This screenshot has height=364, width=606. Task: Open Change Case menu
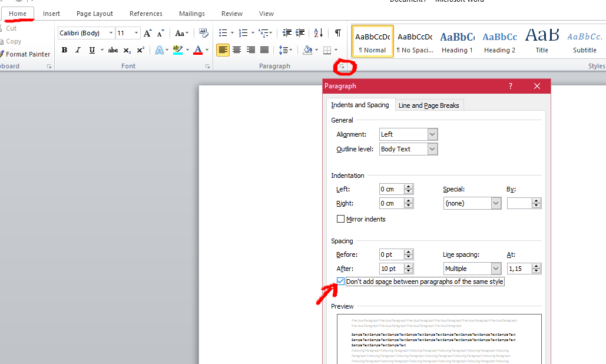[x=181, y=33]
